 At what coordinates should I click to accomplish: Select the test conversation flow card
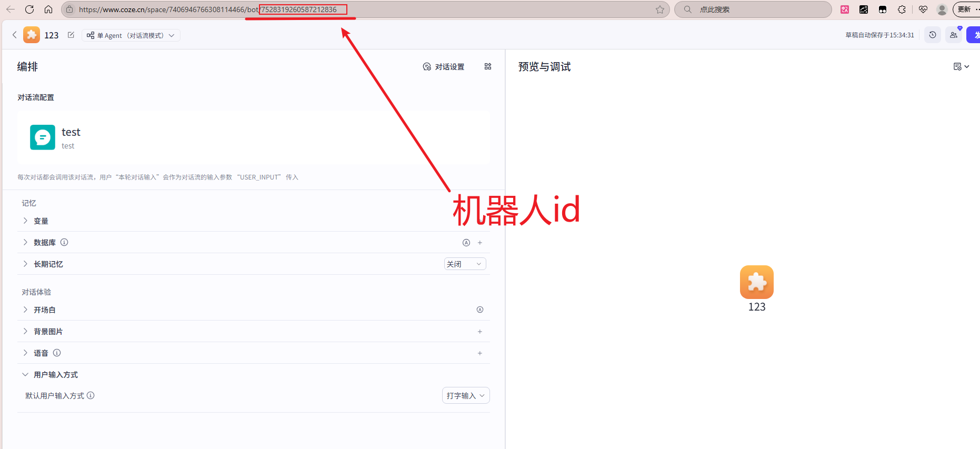point(253,138)
